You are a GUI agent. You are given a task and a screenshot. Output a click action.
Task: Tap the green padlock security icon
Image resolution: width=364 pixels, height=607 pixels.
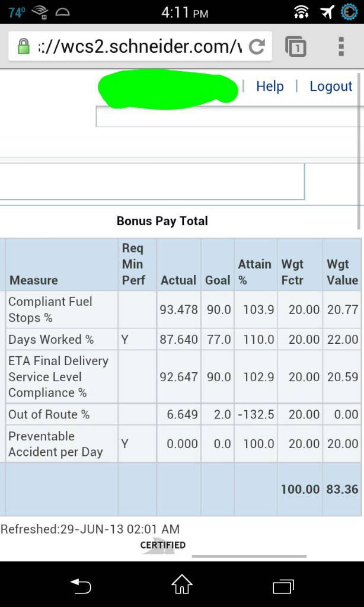click(x=24, y=46)
